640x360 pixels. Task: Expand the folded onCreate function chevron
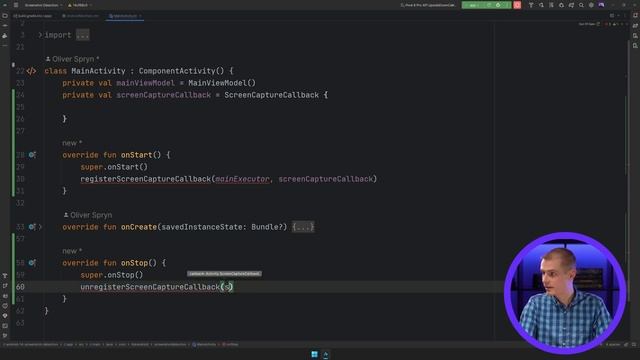pyautogui.click(x=40, y=227)
